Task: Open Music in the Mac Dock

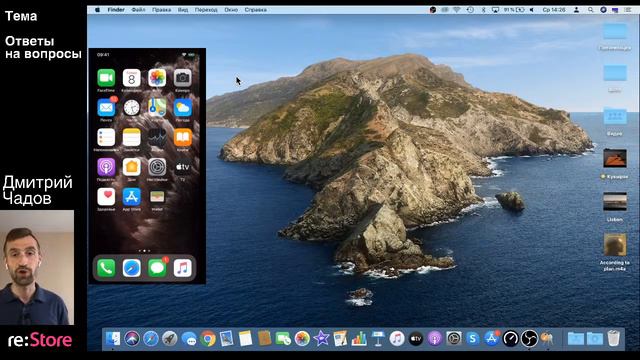Action: pos(397,339)
